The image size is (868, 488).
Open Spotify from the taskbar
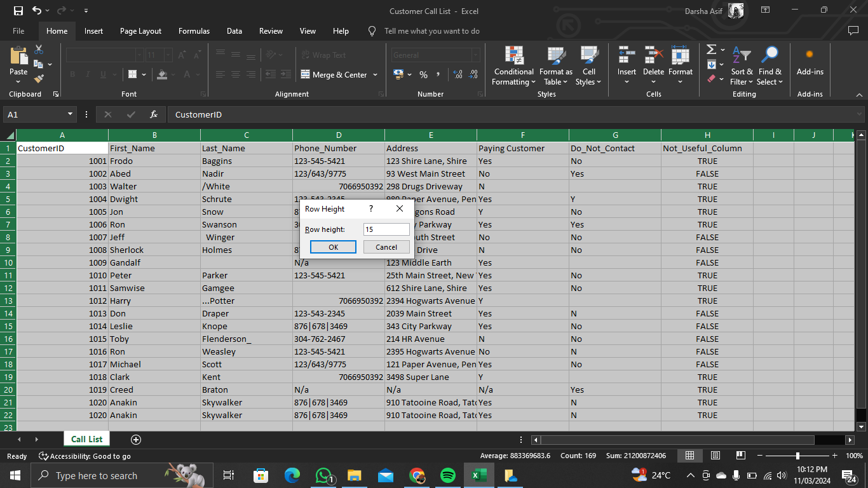tap(447, 475)
